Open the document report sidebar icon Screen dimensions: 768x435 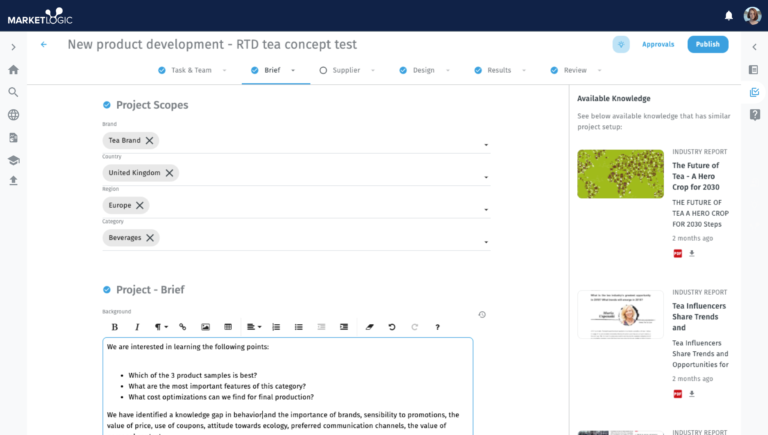13,138
